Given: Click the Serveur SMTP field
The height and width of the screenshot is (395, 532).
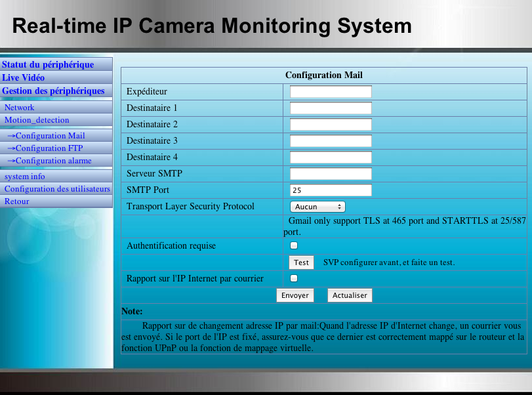Looking at the screenshot, I should click(x=331, y=174).
